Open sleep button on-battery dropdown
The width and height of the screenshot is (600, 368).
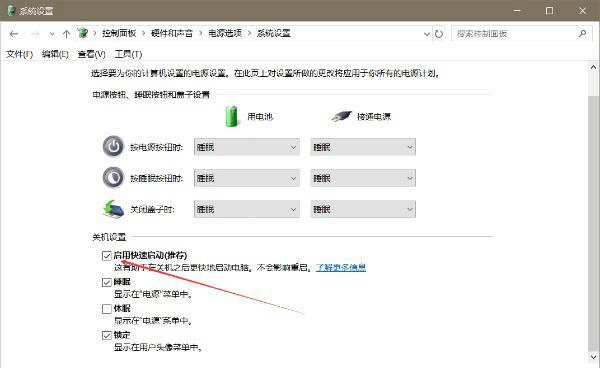[247, 178]
